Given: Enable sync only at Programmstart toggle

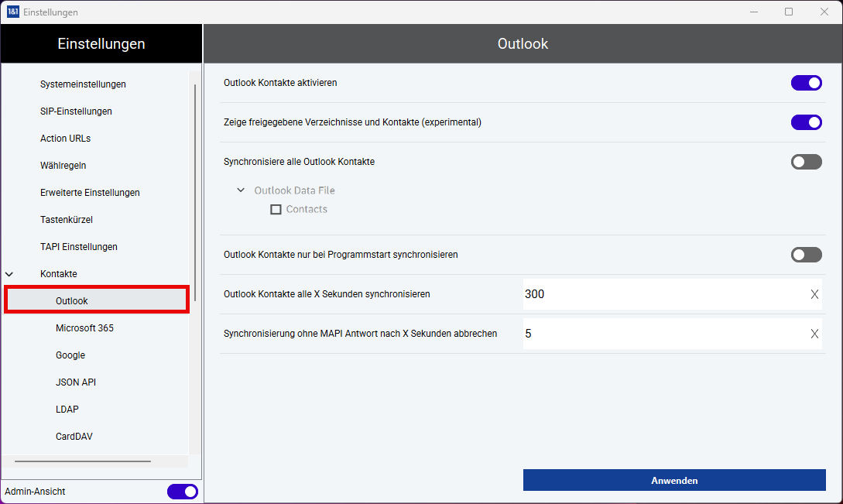Looking at the screenshot, I should tap(806, 255).
